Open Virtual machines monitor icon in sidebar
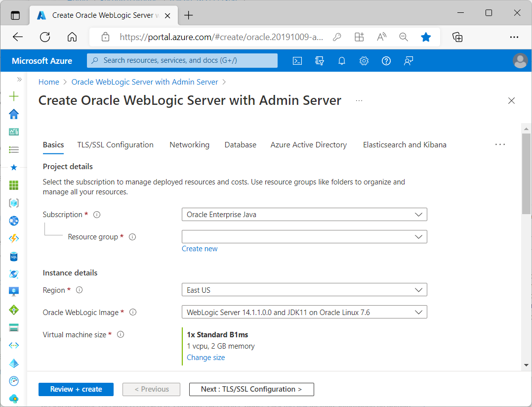Image resolution: width=532 pixels, height=407 pixels. tap(13, 291)
